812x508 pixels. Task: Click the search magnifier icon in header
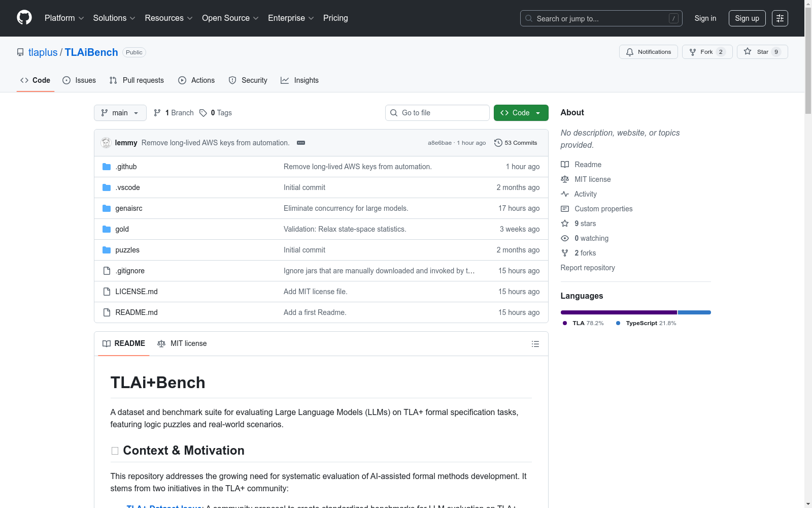(x=529, y=18)
